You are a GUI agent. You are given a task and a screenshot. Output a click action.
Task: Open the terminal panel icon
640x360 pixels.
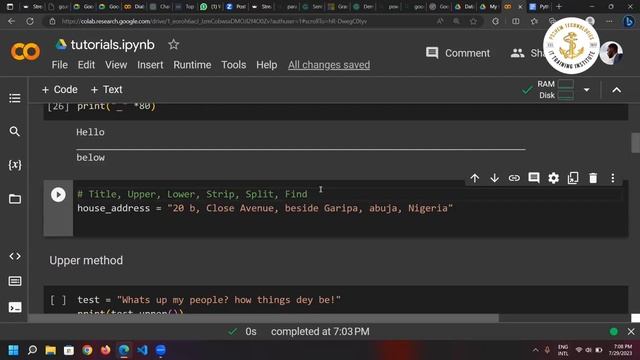tap(15, 307)
